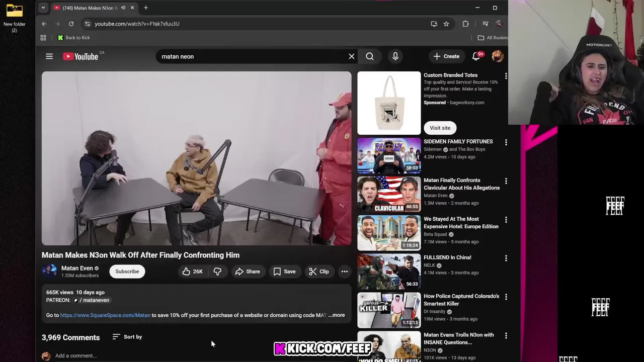Open options for SIDEMEN FAMILY FORTUNES
The height and width of the screenshot is (362, 644).
tap(506, 142)
